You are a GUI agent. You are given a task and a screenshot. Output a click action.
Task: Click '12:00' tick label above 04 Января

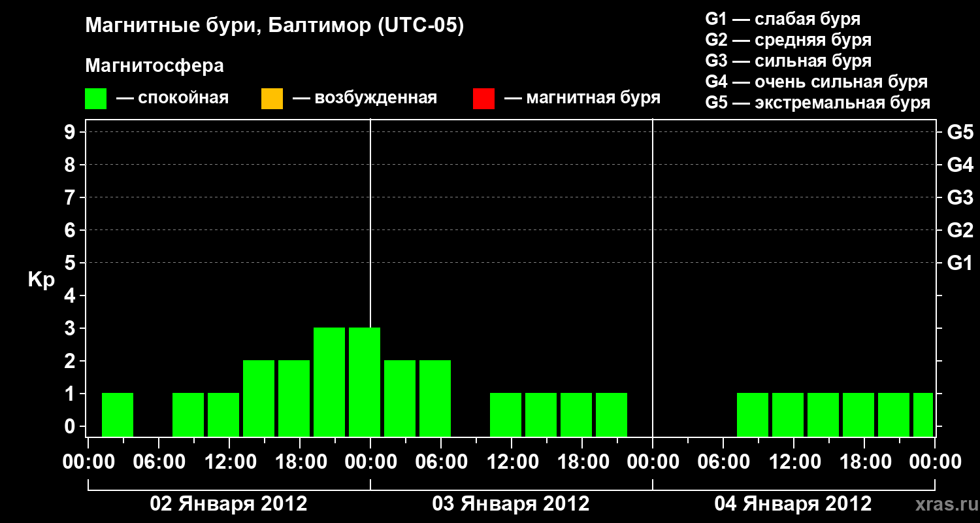(794, 462)
